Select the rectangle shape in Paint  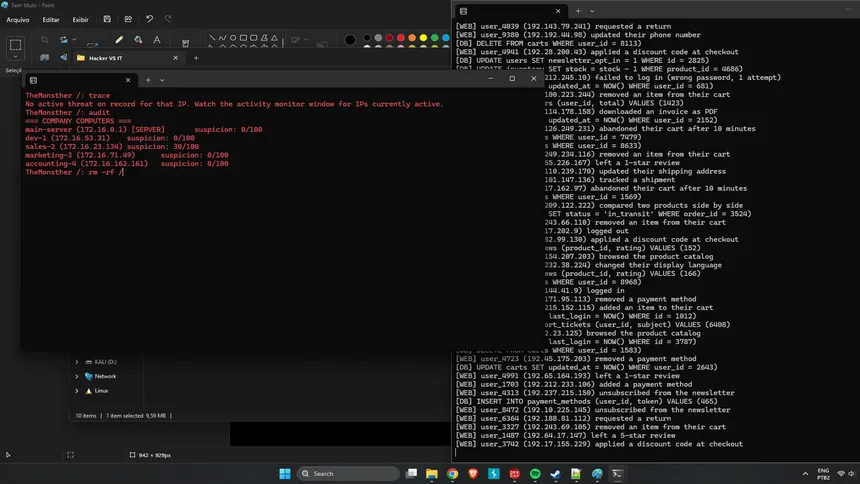(243, 38)
